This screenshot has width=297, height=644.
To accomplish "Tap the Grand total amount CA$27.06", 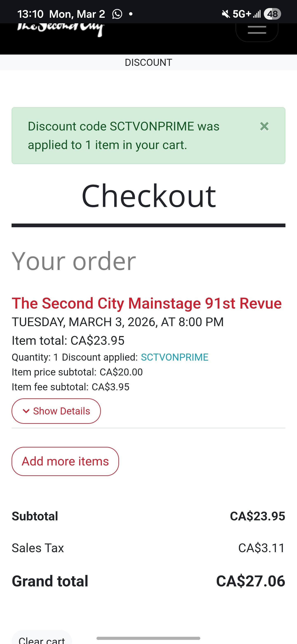I will 250,581.
